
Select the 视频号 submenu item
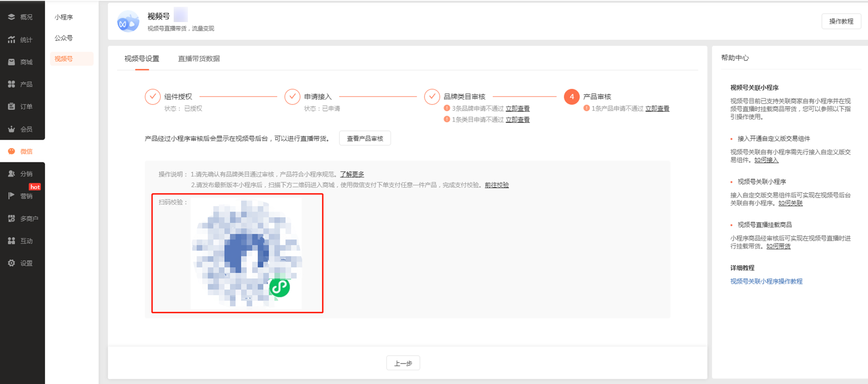71,59
